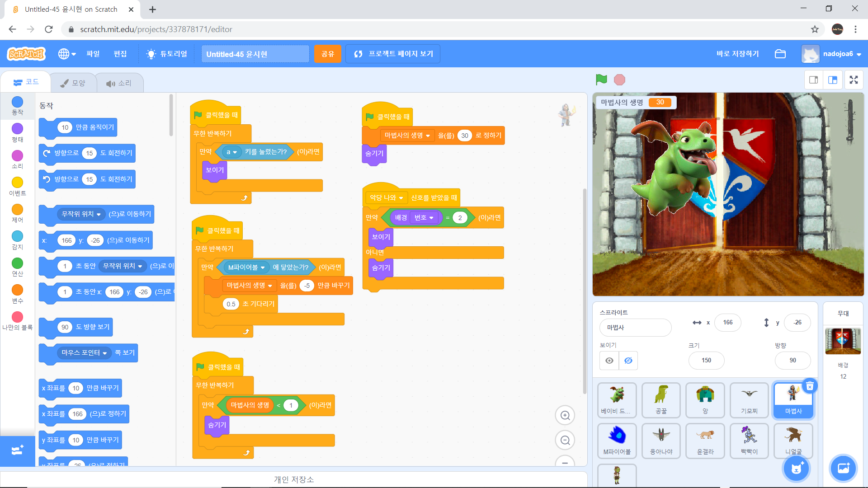Open the M파이어볼 touching dropdown
The height and width of the screenshot is (488, 868).
246,267
